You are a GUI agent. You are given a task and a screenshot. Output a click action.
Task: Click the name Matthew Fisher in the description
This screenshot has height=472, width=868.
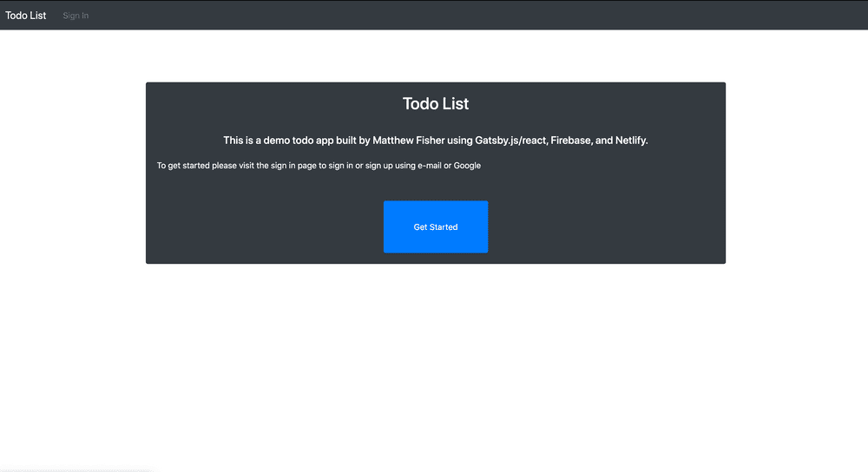pyautogui.click(x=409, y=141)
